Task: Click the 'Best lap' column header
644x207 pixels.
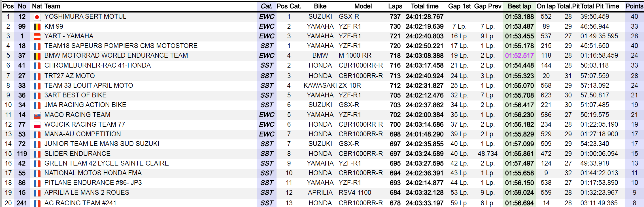Action: point(519,6)
